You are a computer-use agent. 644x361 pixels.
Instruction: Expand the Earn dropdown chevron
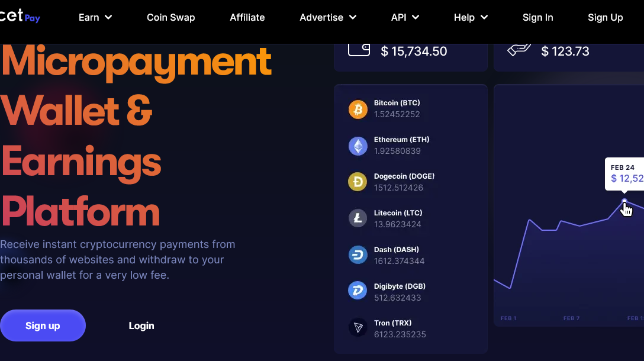108,17
